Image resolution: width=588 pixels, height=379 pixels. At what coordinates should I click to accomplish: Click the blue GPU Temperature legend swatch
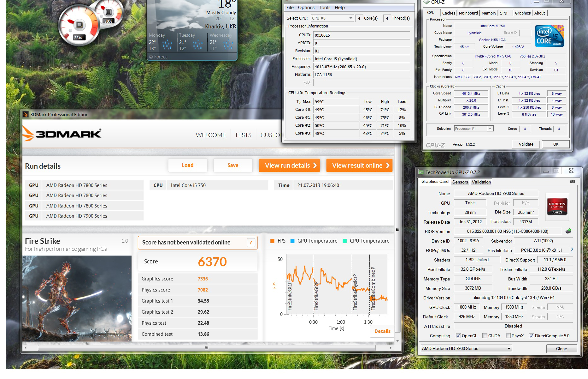pyautogui.click(x=292, y=241)
